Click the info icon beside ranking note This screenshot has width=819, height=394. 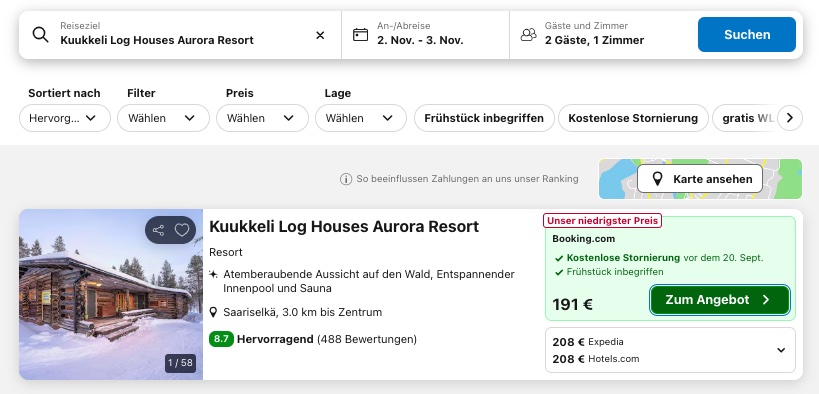346,179
